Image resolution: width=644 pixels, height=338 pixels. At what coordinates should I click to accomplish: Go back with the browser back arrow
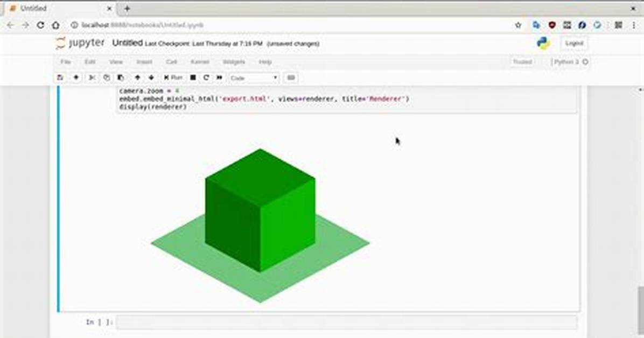[10, 25]
